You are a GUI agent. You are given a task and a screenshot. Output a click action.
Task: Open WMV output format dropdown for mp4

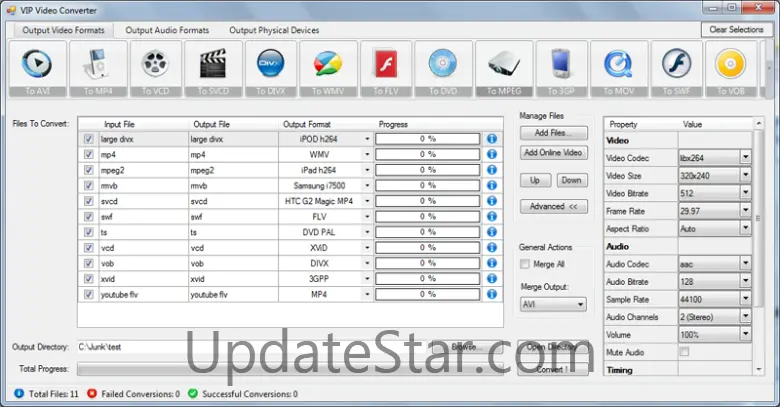(367, 154)
